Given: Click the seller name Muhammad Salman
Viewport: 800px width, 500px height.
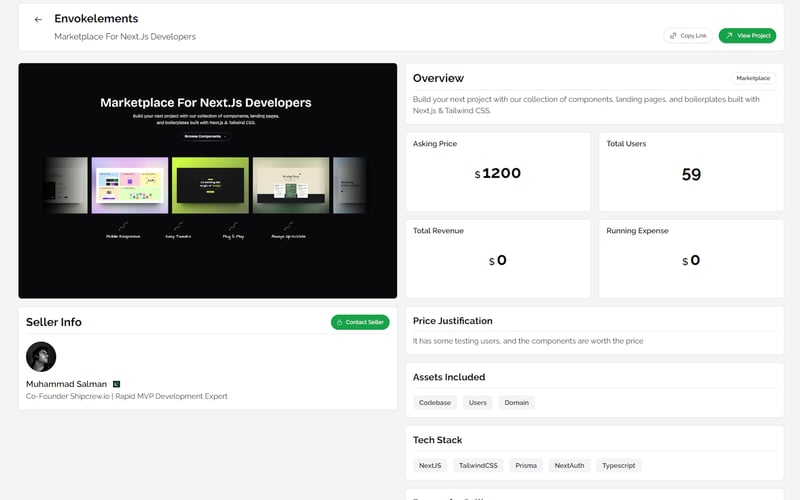Looking at the screenshot, I should coord(66,384).
